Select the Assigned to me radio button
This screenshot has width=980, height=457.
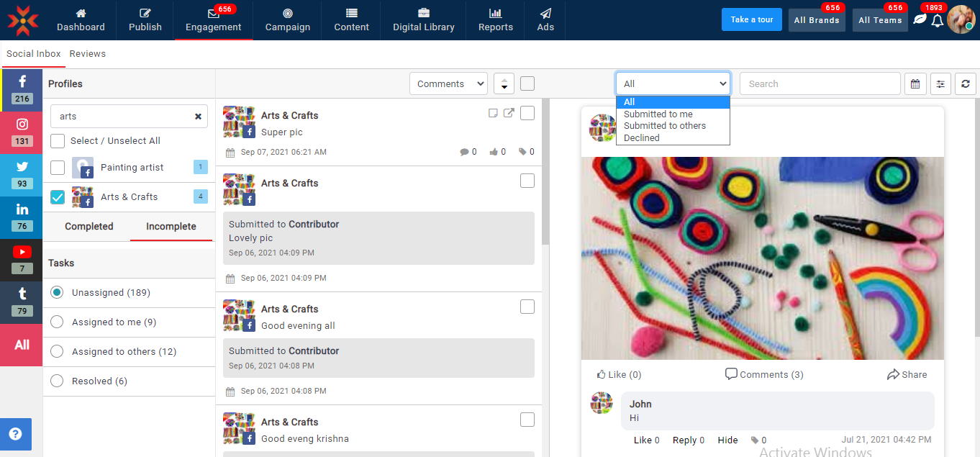point(57,322)
